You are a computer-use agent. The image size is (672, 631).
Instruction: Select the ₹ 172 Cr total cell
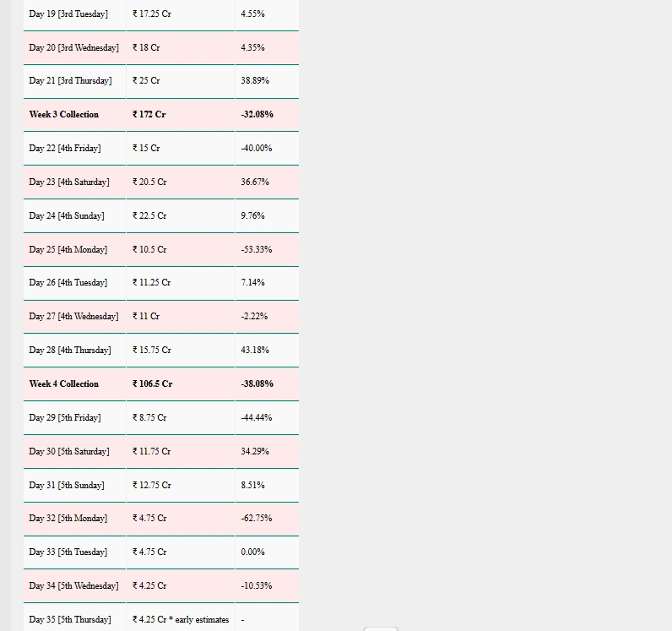[149, 115]
